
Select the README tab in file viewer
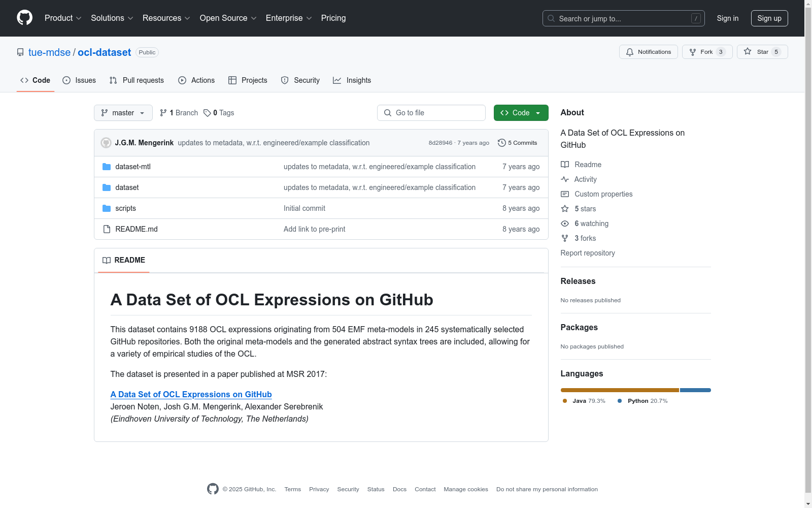tap(124, 260)
